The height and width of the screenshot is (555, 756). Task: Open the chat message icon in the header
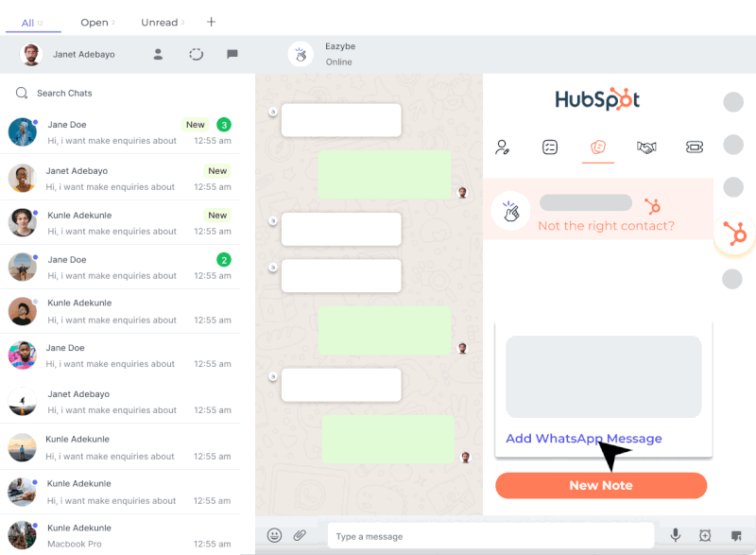pos(232,54)
